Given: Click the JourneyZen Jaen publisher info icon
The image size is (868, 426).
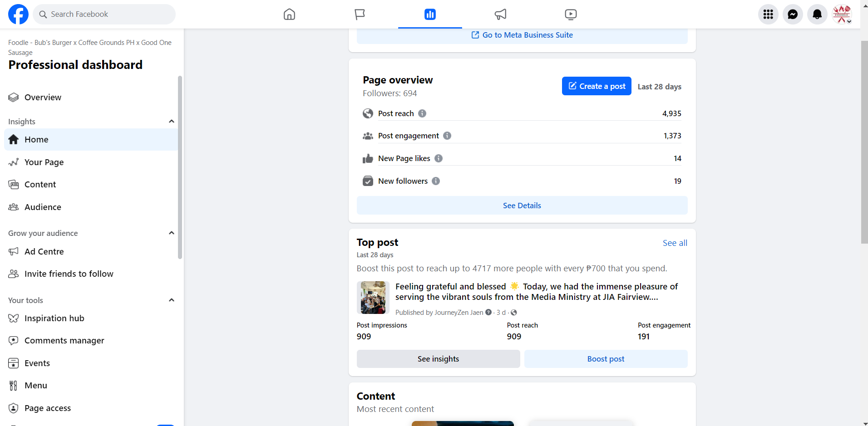Looking at the screenshot, I should [x=488, y=312].
